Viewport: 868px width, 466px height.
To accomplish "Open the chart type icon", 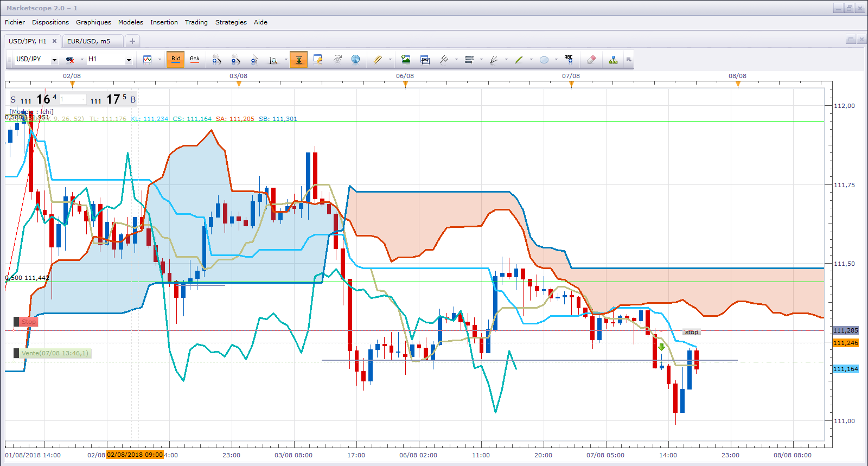I will (x=147, y=60).
